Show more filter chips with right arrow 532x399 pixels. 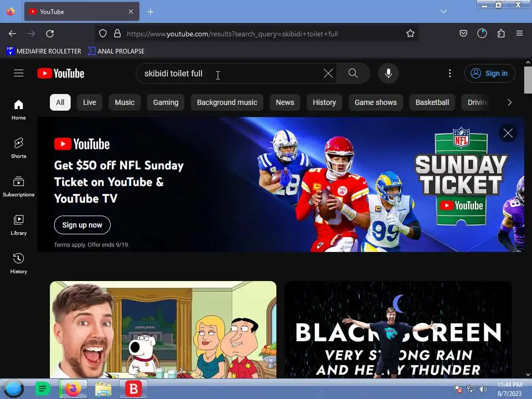coord(509,102)
